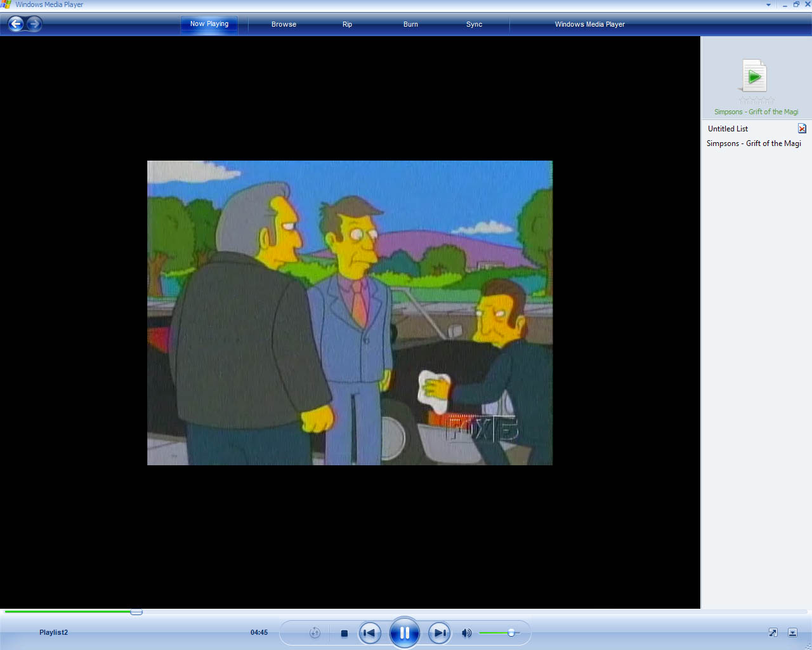Open the Now Playing tab
Image resolution: width=812 pixels, height=650 pixels.
[x=209, y=24]
